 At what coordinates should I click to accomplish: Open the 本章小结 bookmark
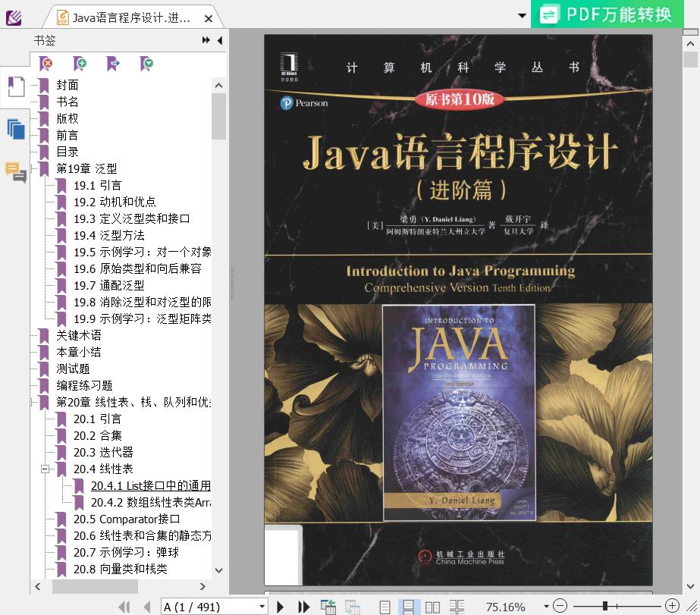coord(79,352)
